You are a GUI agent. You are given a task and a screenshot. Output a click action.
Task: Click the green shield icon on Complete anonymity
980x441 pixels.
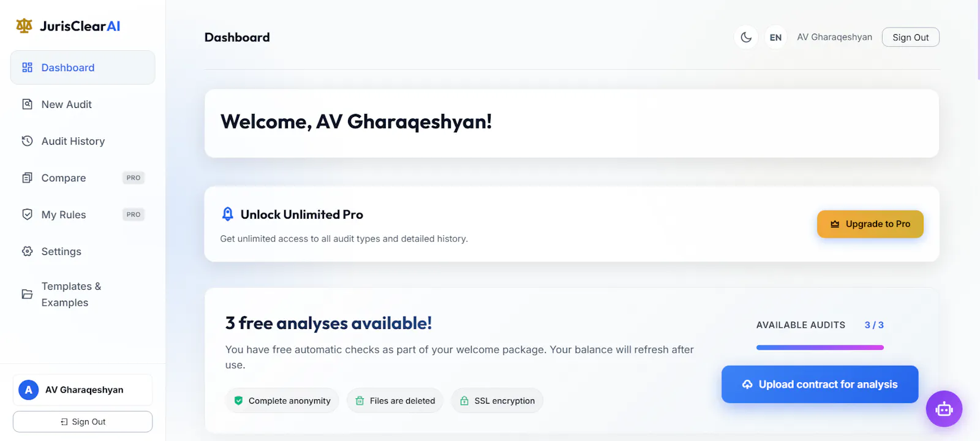[238, 401]
